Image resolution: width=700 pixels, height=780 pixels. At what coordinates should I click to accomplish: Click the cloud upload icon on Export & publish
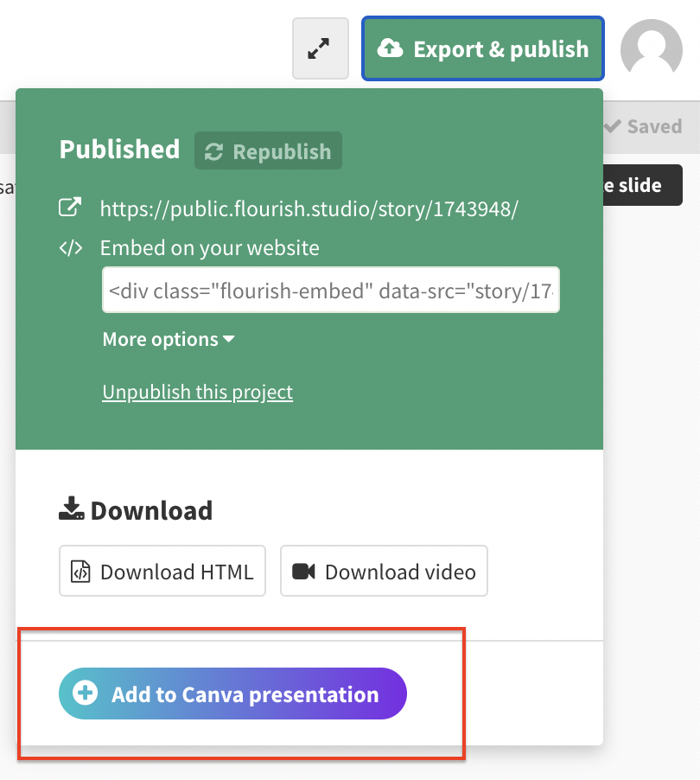[x=391, y=48]
